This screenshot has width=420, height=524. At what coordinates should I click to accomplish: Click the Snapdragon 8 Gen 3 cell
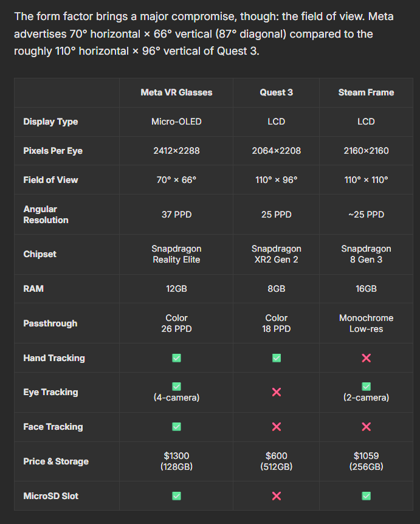click(366, 254)
